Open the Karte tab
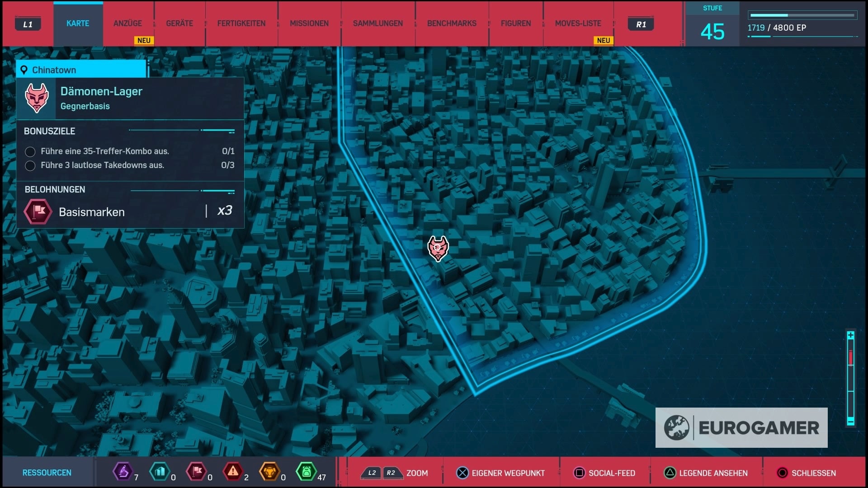The image size is (868, 488). [x=78, y=23]
